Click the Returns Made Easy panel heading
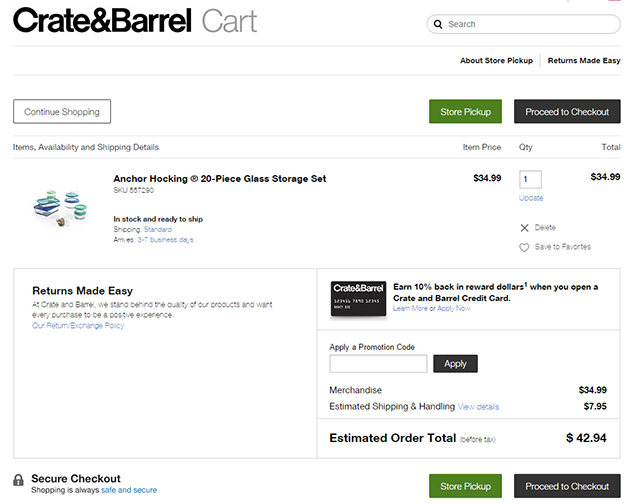640x504 pixels. pos(82,291)
